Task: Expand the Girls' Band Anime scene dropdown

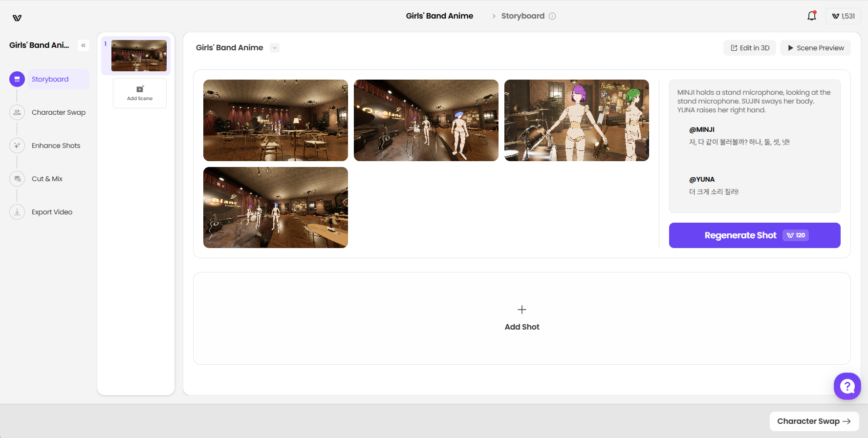Action: [275, 48]
